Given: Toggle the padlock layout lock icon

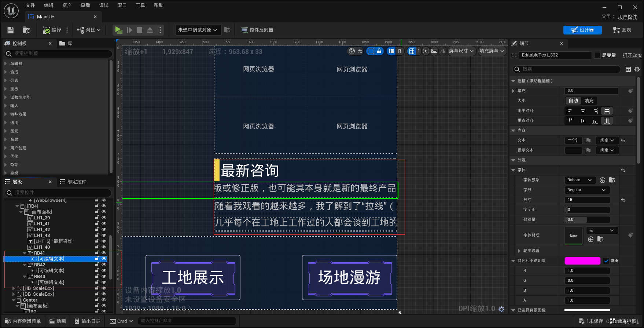Looking at the screenshot, I should [379, 51].
